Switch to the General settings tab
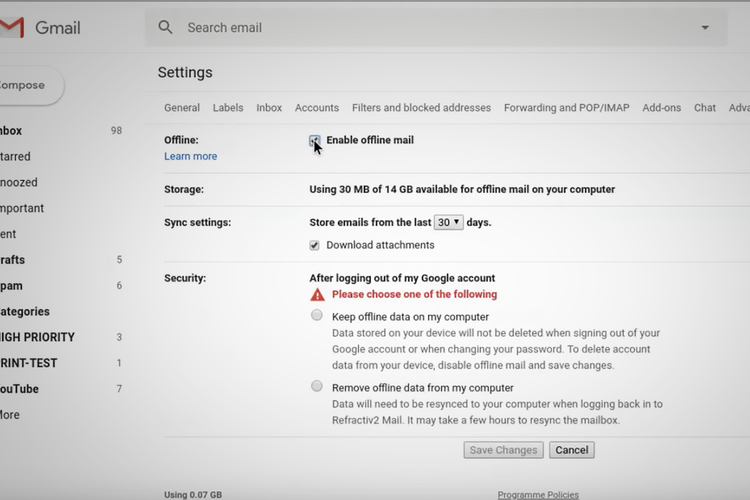750x500 pixels. [182, 108]
